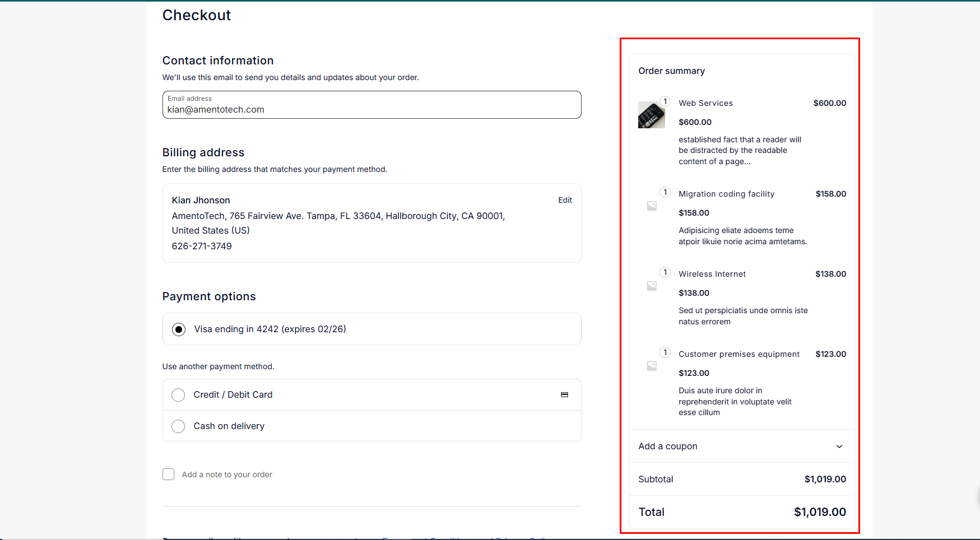Click the Wireless Internet placeholder image icon
980x540 pixels.
pos(652,286)
